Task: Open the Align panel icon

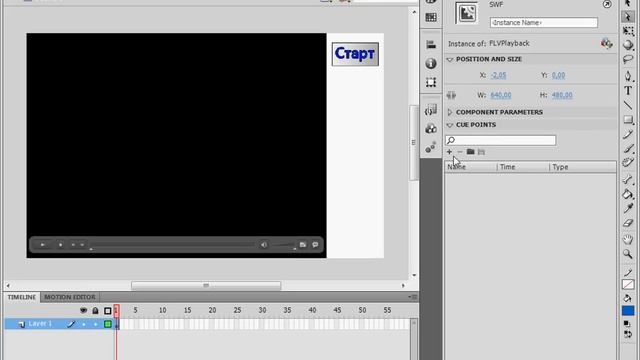Action: (x=431, y=44)
